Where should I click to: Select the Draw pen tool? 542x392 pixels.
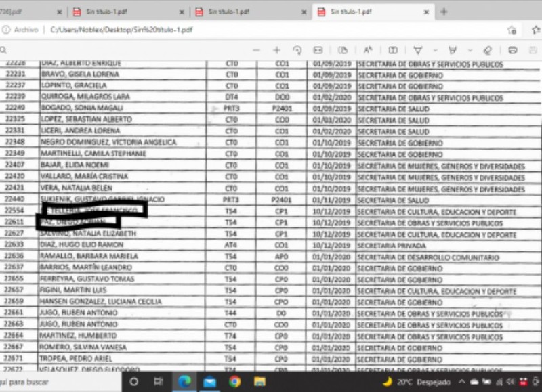(x=418, y=50)
